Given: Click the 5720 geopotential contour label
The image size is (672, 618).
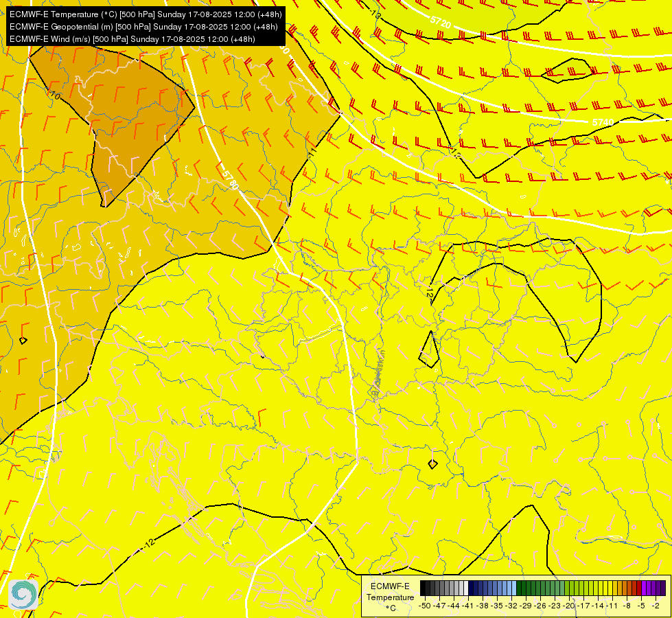Looking at the screenshot, I should [441, 21].
